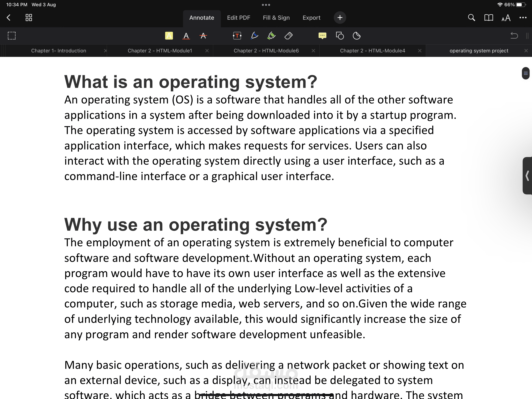532x399 pixels.
Task: Open the three-dot more options menu
Action: tap(523, 18)
